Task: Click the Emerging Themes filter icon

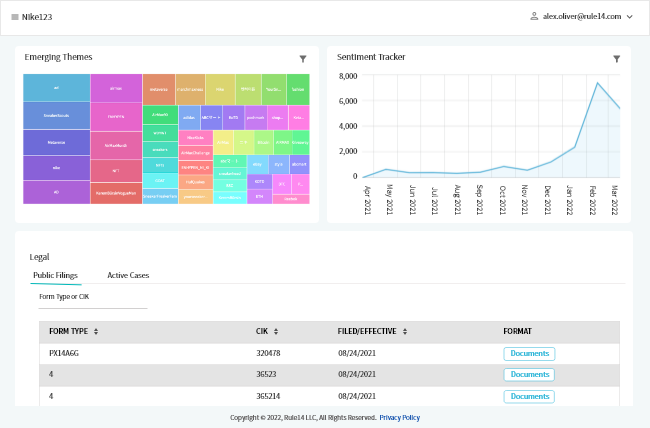Action: [x=303, y=59]
